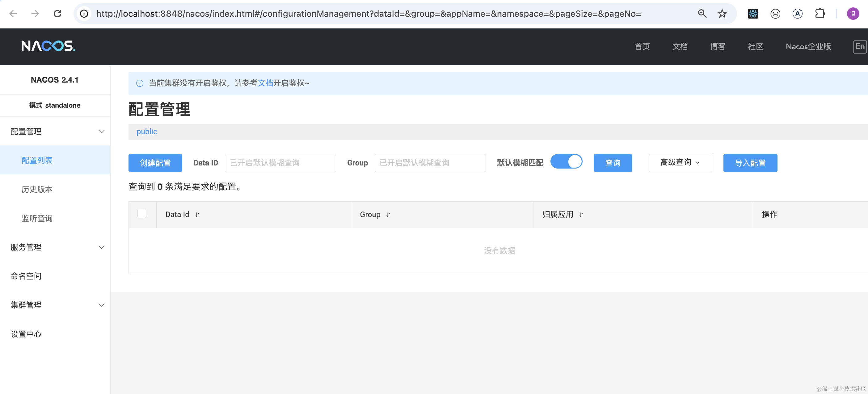Viewport: 868px width, 394px height.
Task: Click the browser extensions puzzle icon
Action: click(820, 14)
